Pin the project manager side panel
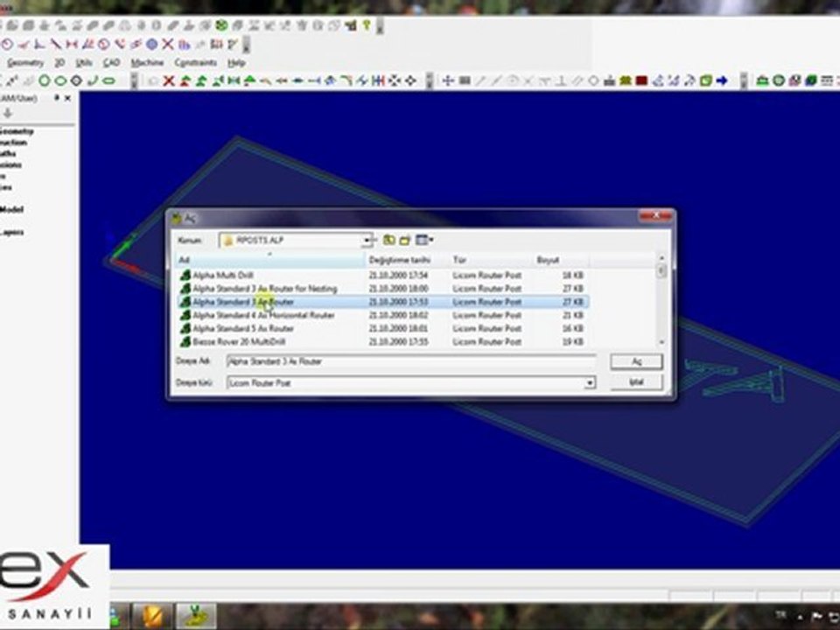The image size is (840, 630). [57, 99]
